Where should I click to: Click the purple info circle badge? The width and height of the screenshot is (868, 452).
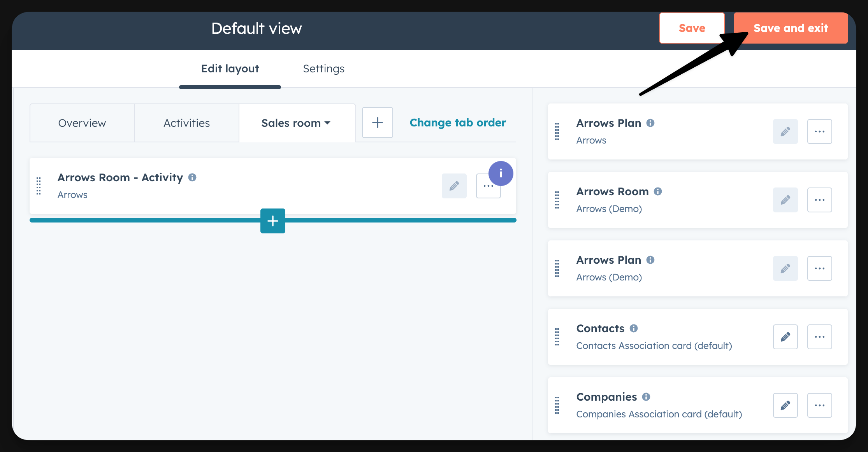pos(501,173)
